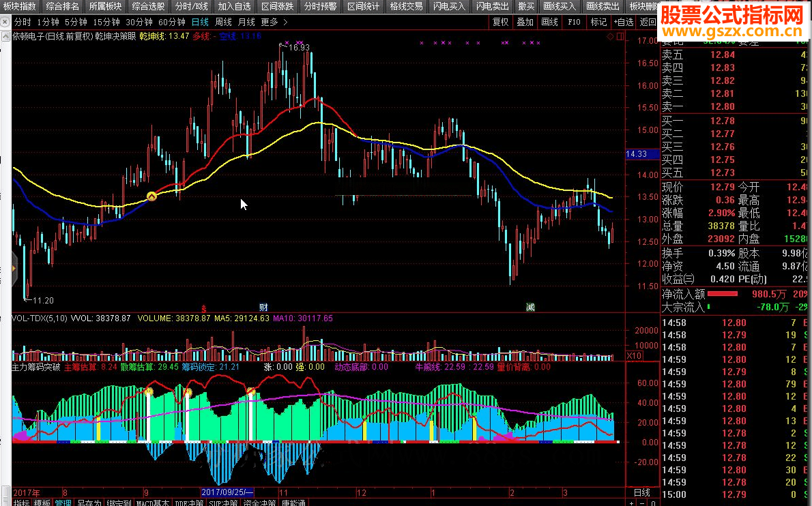Click plus zoom icon at bottom right
Image resolution: width=812 pixels, height=506 pixels.
pyautogui.click(x=631, y=503)
